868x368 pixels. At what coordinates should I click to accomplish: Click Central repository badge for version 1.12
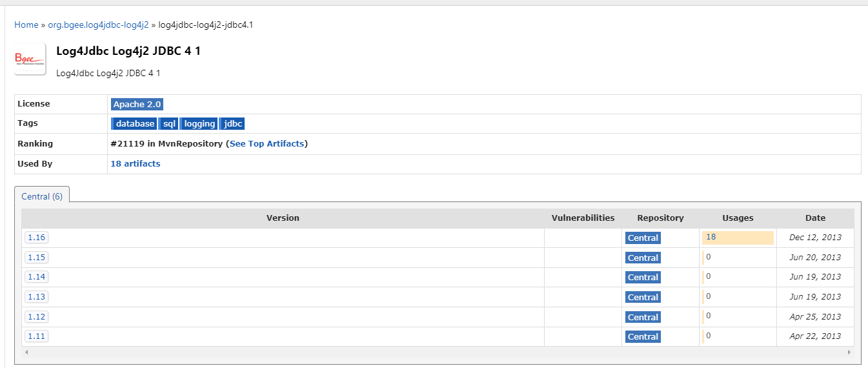[643, 317]
